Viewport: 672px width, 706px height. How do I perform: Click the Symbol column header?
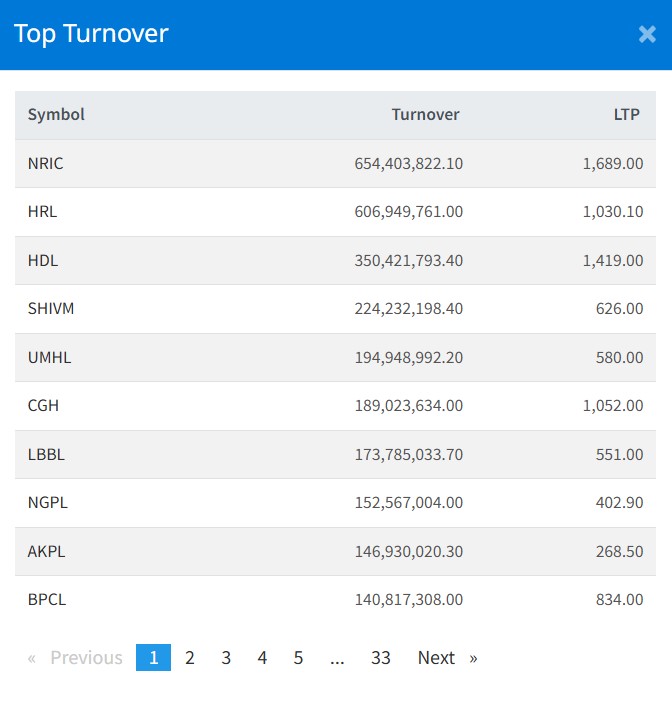[x=56, y=114]
